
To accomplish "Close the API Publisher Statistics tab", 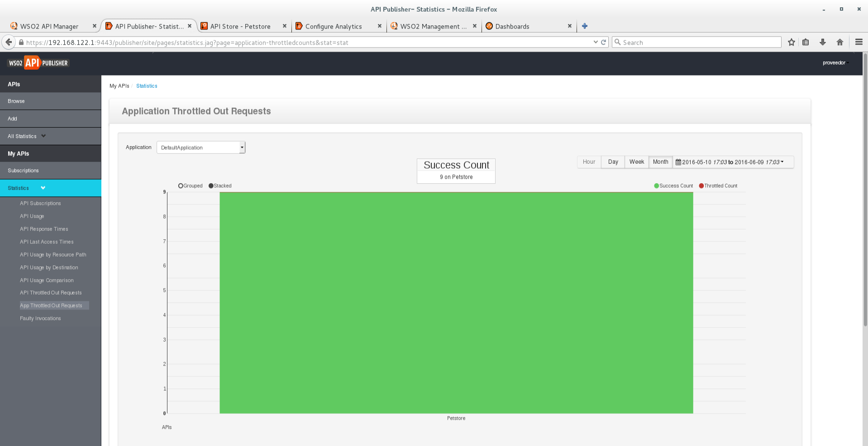I will pyautogui.click(x=190, y=26).
